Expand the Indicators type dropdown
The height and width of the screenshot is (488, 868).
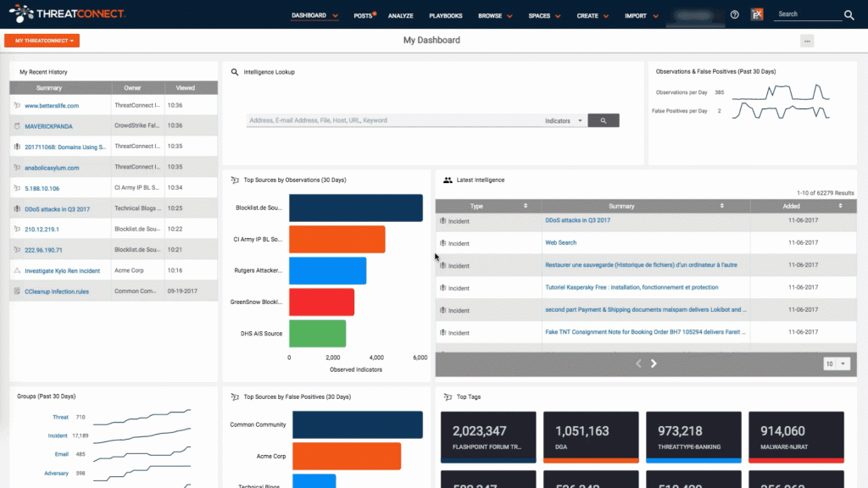click(x=565, y=121)
